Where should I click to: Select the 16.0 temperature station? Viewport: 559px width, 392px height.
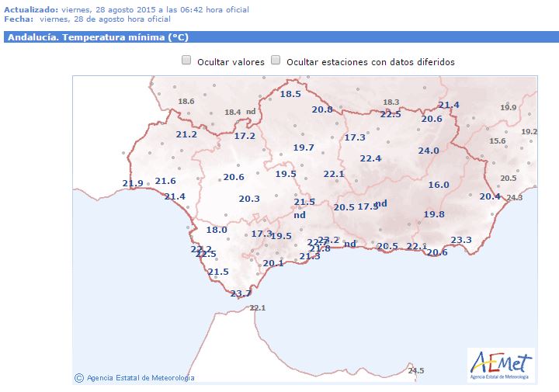coord(439,185)
